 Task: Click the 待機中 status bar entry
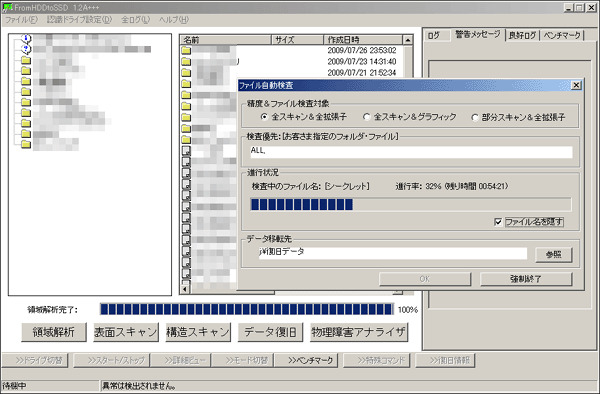(x=50, y=386)
